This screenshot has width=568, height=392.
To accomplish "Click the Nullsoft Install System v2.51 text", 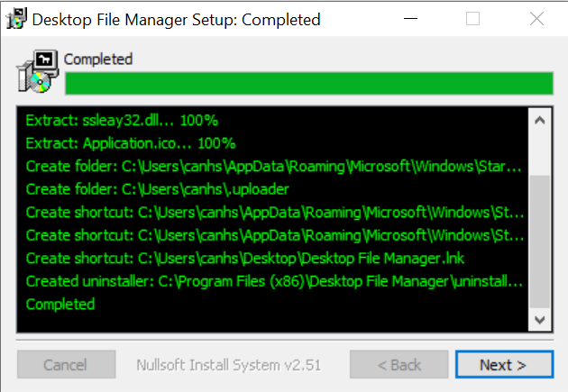I will [x=229, y=365].
